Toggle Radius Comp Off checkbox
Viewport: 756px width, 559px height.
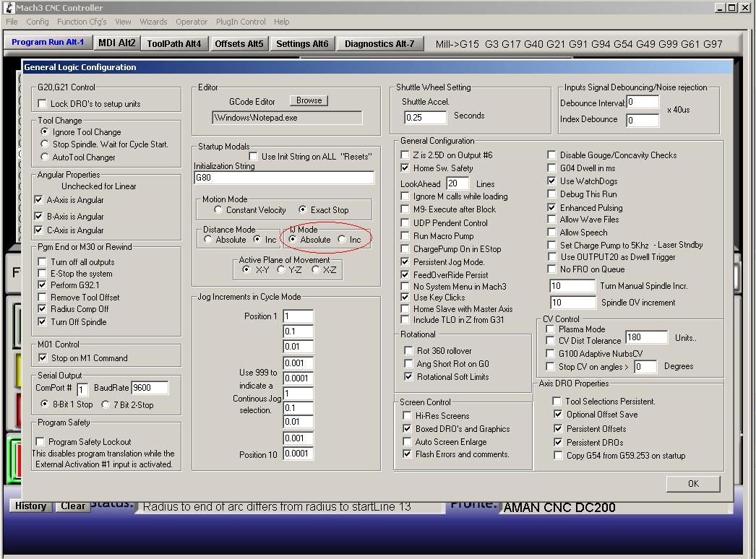[43, 309]
